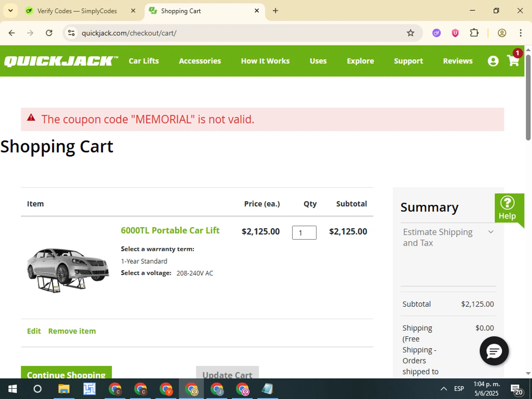Viewport: 532px width, 399px height.
Task: Bookmark this page with the star icon
Action: (x=410, y=33)
